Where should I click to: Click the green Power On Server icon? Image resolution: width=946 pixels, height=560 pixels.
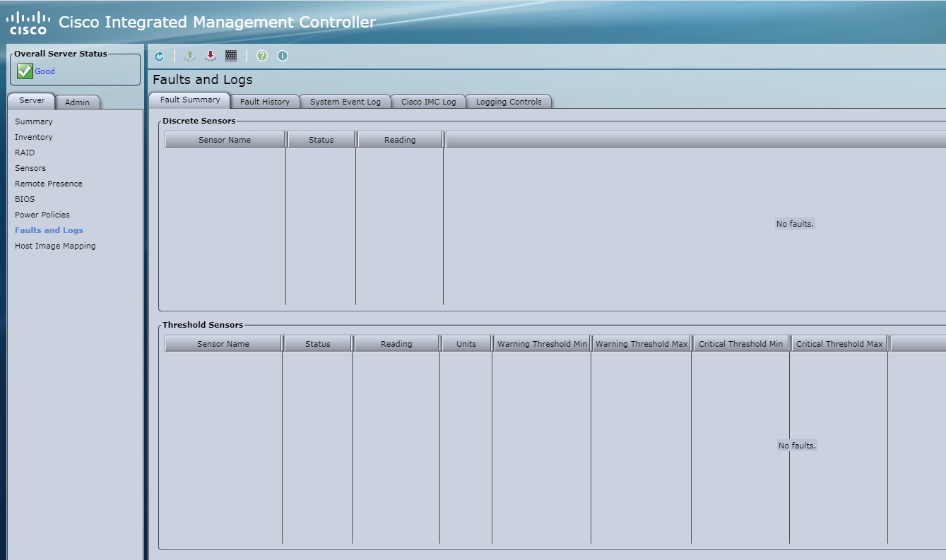189,56
